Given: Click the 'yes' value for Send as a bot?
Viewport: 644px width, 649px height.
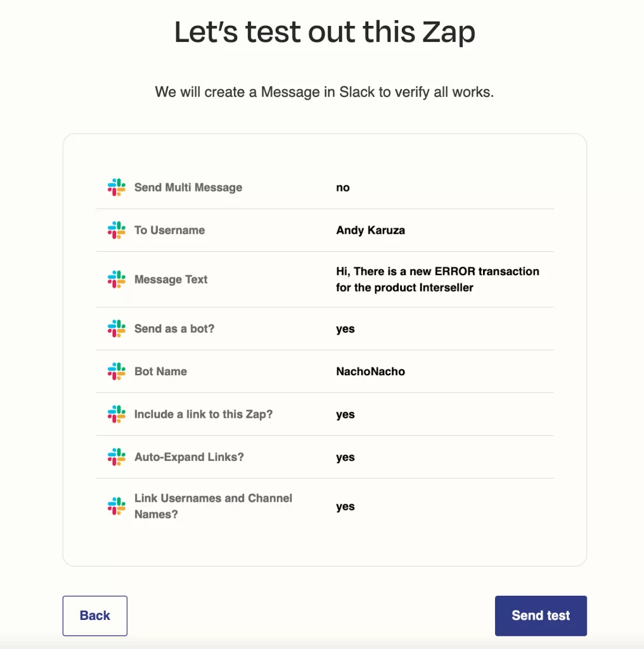Looking at the screenshot, I should (345, 329).
